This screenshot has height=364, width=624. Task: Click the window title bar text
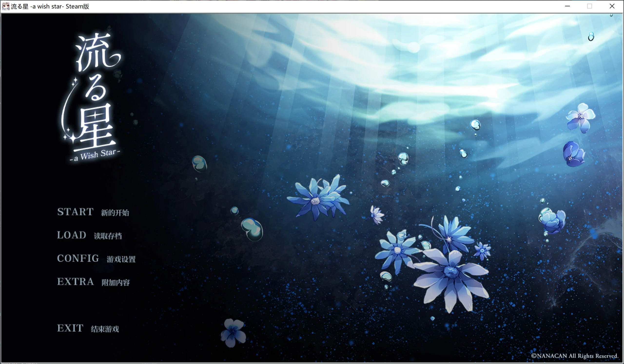[49, 6]
